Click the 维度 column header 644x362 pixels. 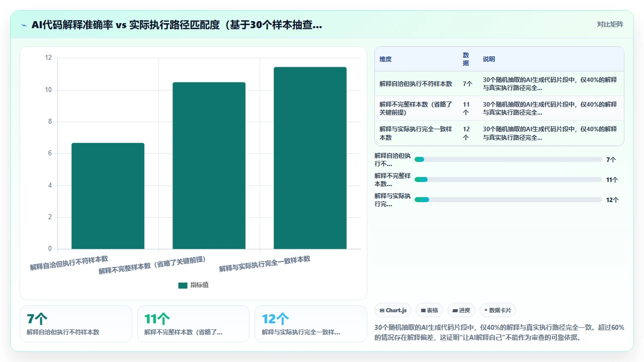click(385, 59)
